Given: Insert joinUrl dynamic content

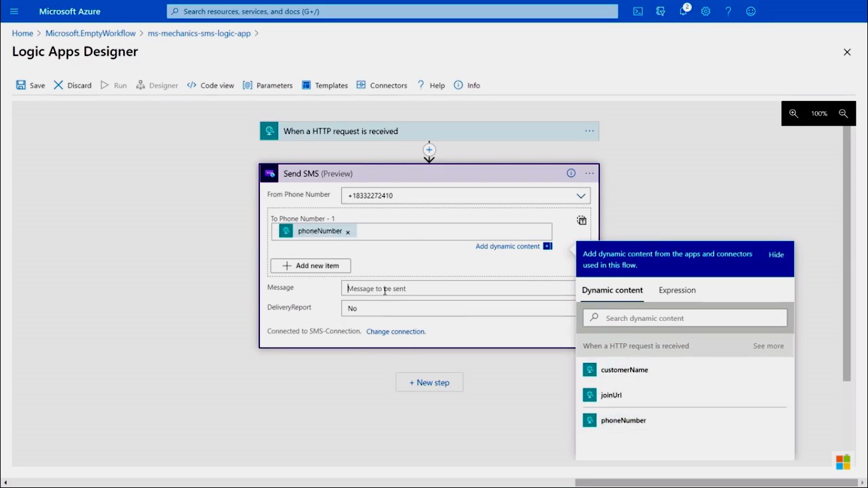Looking at the screenshot, I should (x=685, y=395).
